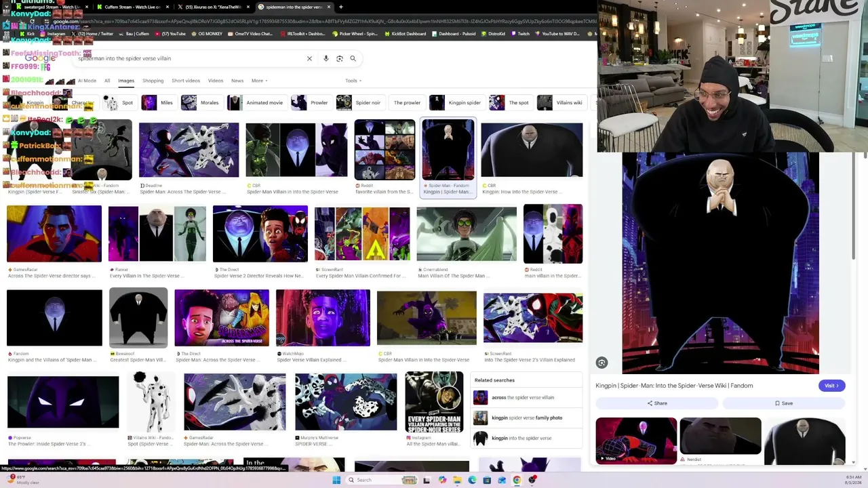This screenshot has width=868, height=488.
Task: Open the Beware.oof Greatest Spider-Man Villain thumbnail
Action: (138, 318)
